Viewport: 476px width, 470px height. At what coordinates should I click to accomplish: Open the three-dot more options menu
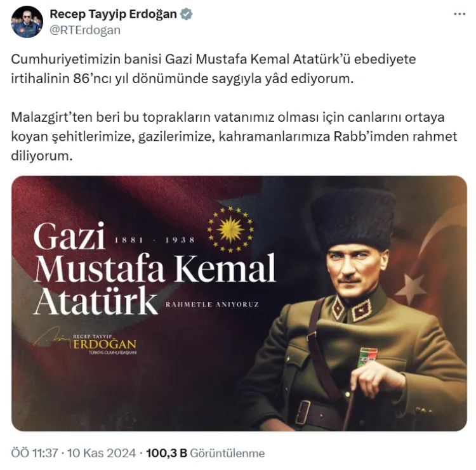tap(459, 14)
